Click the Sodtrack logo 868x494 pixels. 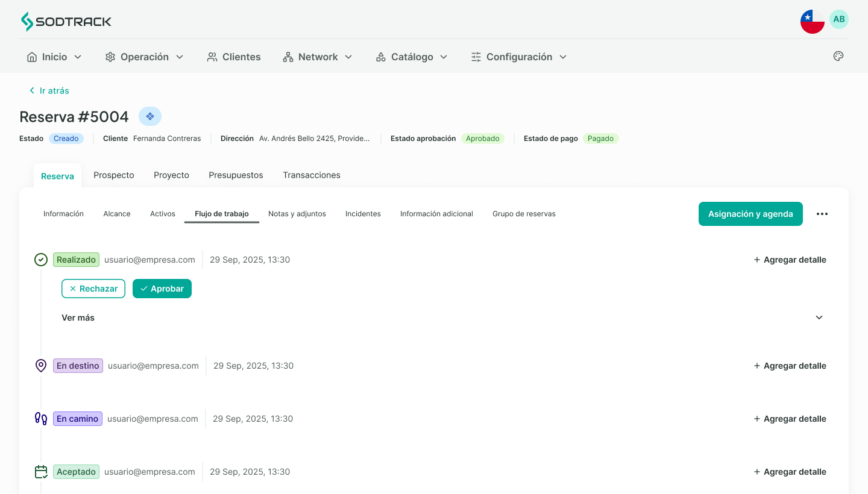pyautogui.click(x=66, y=20)
